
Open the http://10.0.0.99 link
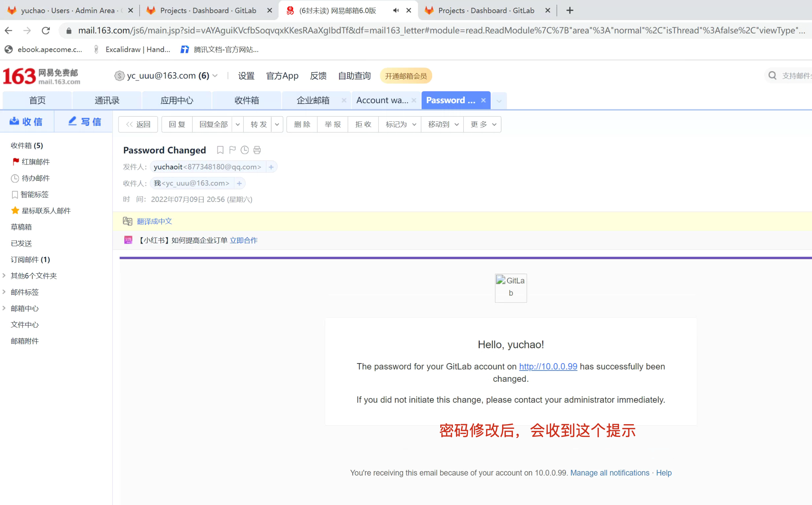pyautogui.click(x=548, y=366)
